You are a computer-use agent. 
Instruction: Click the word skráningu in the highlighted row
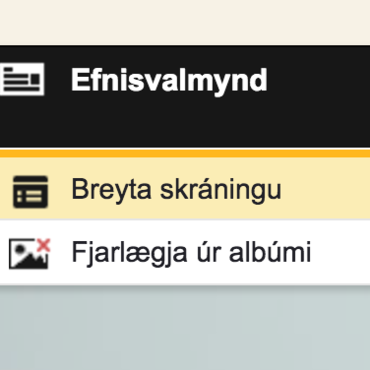coord(221,190)
